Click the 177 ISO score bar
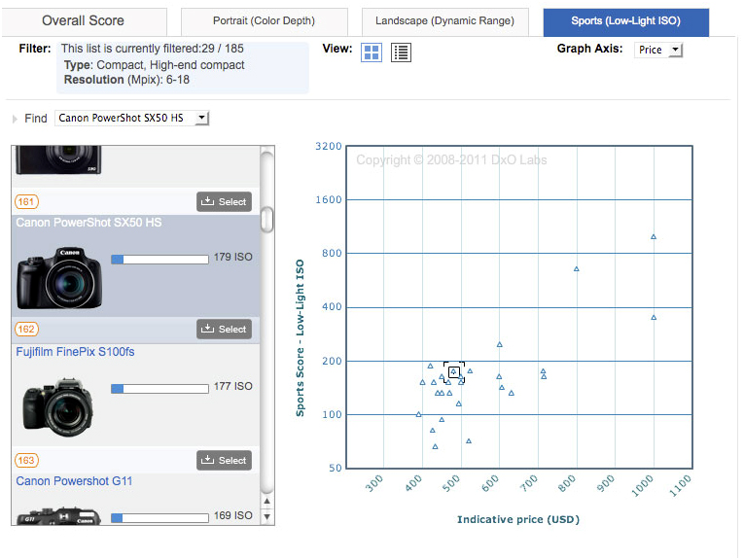The height and width of the screenshot is (560, 744). click(159, 389)
